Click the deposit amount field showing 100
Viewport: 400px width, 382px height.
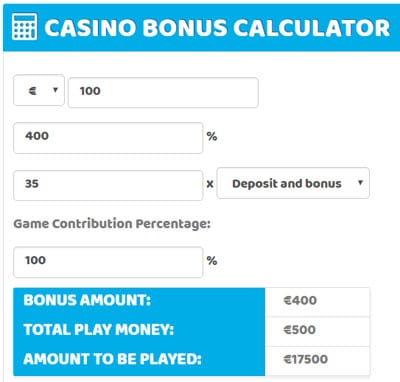tap(163, 92)
